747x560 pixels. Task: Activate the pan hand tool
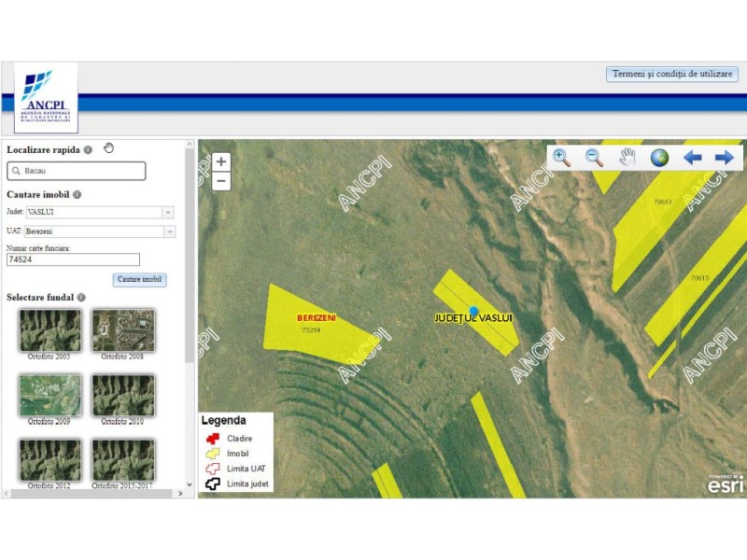point(627,157)
